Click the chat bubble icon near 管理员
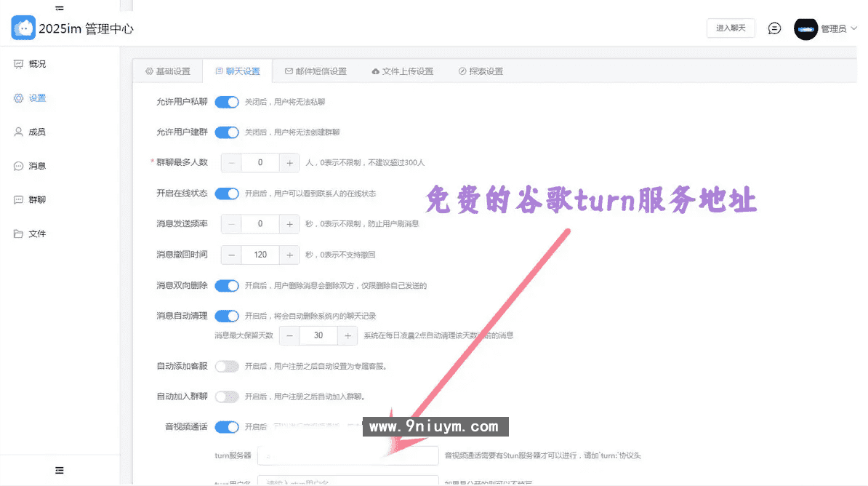The image size is (868, 486). 773,28
